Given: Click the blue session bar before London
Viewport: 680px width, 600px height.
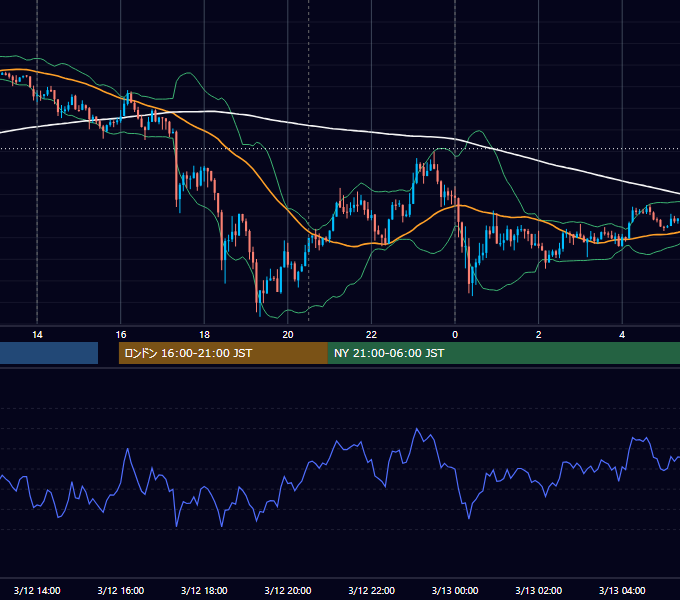Looking at the screenshot, I should tap(49, 353).
